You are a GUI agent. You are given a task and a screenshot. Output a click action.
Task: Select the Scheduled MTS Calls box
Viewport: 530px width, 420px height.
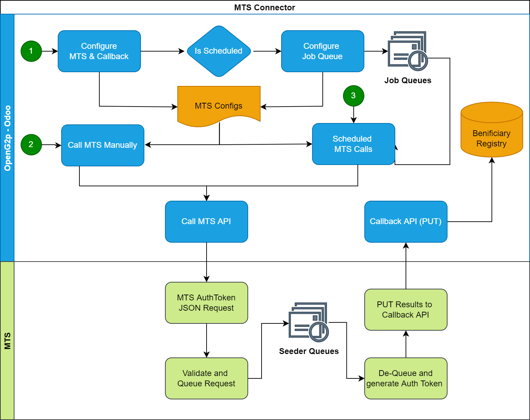(x=353, y=144)
